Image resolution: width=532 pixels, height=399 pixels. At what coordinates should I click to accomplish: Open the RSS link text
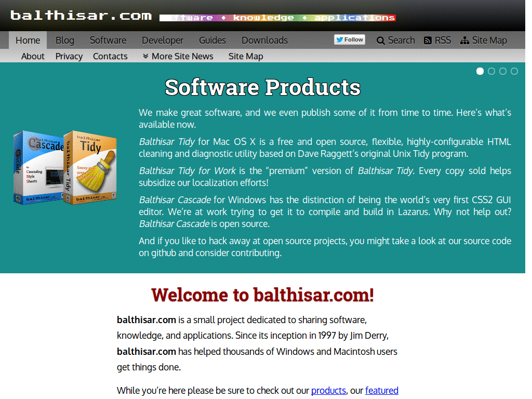443,41
